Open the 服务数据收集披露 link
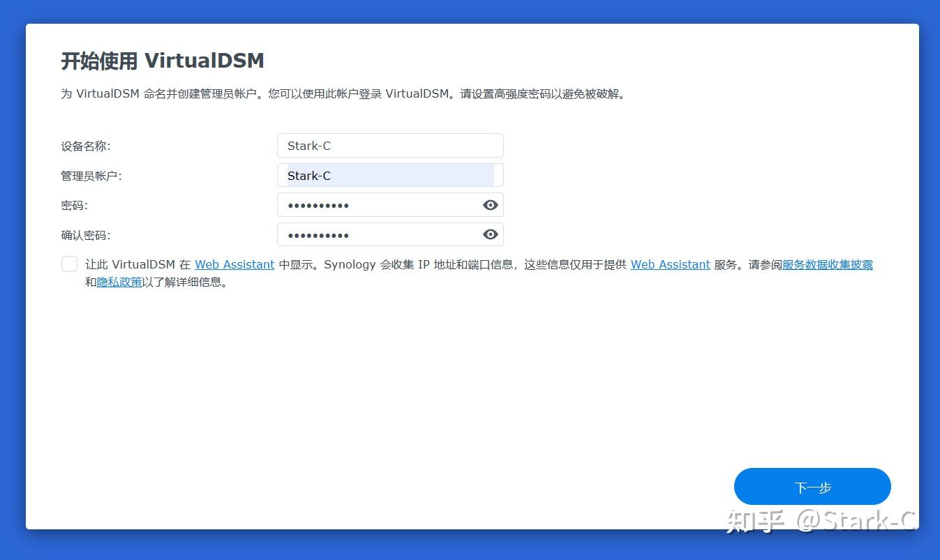The height and width of the screenshot is (560, 940). (x=827, y=264)
